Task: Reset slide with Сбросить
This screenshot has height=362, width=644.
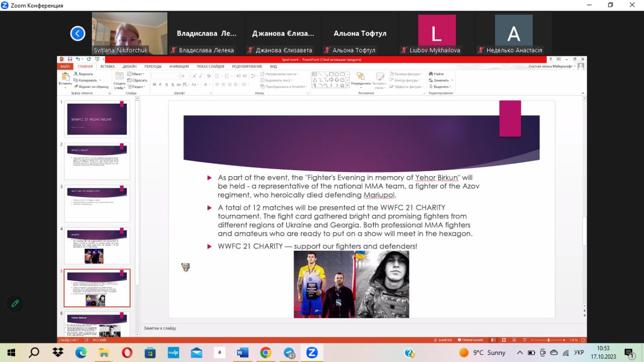Action: point(137,80)
